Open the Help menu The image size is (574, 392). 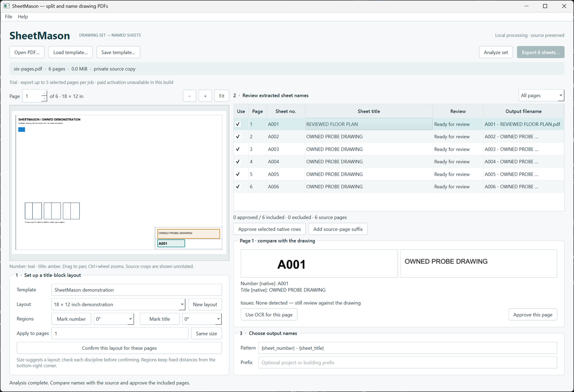[23, 17]
